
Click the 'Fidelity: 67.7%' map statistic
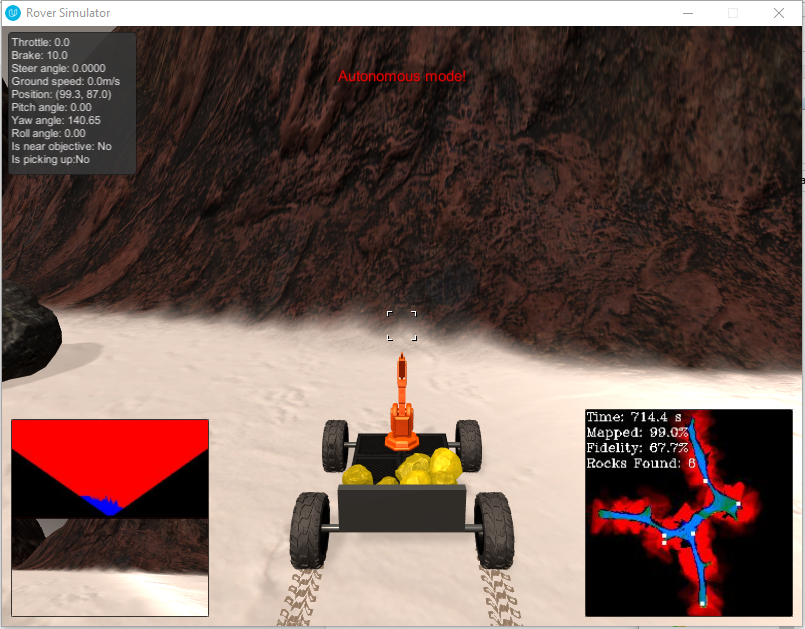(x=637, y=448)
